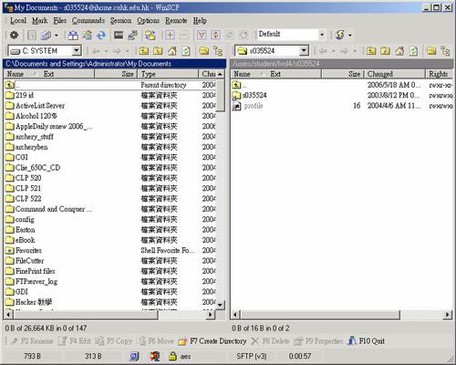456x365 pixels.
Task: Select the eBook folder in local panel
Action: coord(25,240)
